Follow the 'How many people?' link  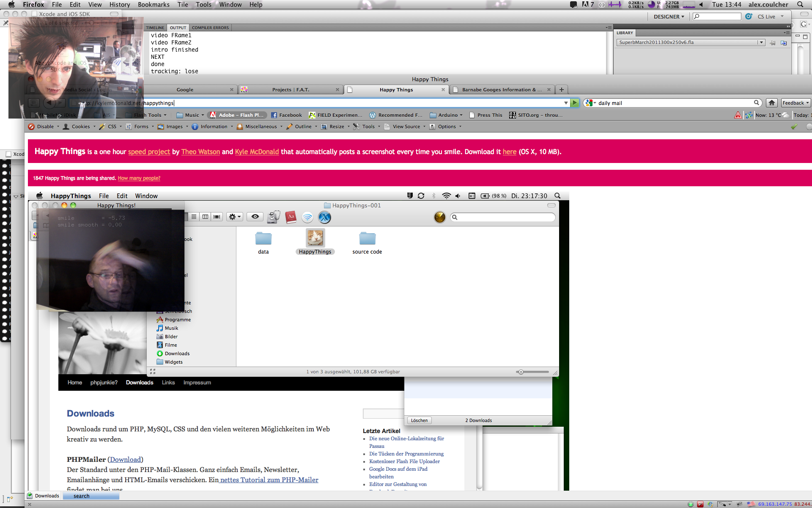coord(139,178)
